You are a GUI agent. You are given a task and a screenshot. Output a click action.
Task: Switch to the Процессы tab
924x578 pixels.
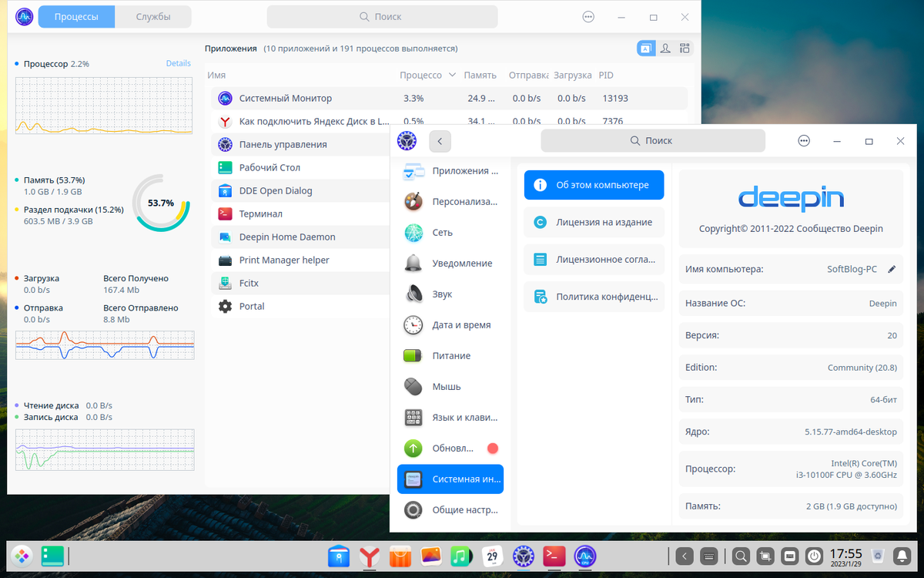[x=76, y=16]
